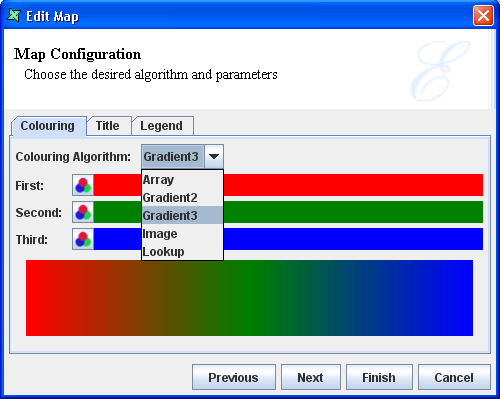
Task: Click the Finish button
Action: click(379, 377)
